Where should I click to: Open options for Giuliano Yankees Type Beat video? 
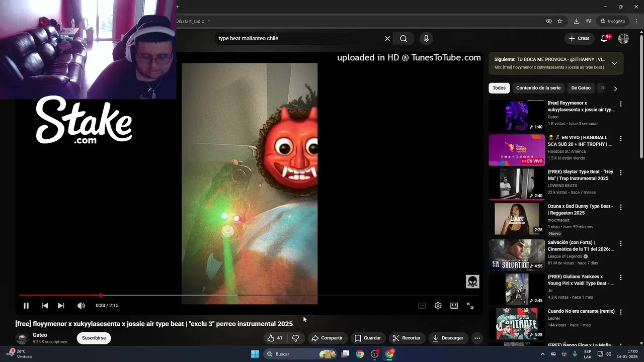pyautogui.click(x=620, y=278)
